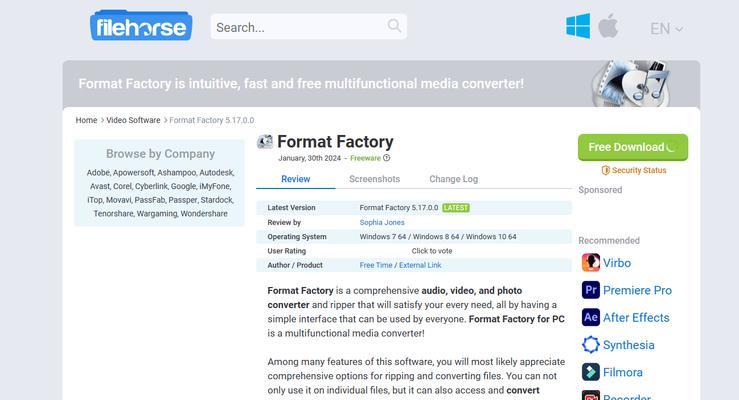
Task: Click the search magnifier icon
Action: tap(394, 25)
